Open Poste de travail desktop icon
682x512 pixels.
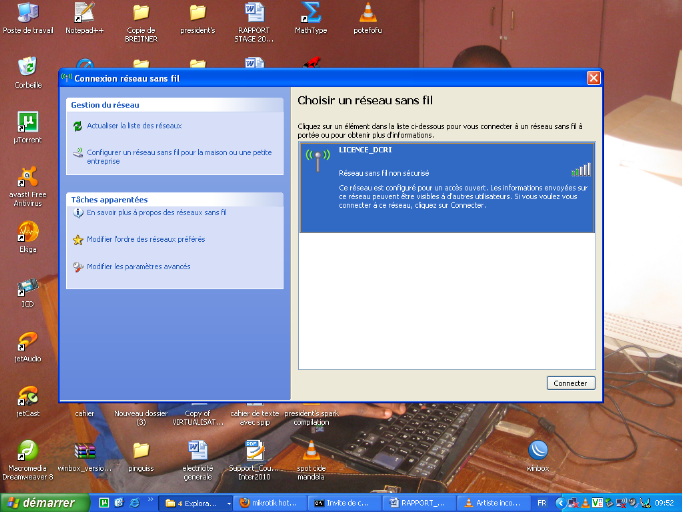(x=27, y=16)
